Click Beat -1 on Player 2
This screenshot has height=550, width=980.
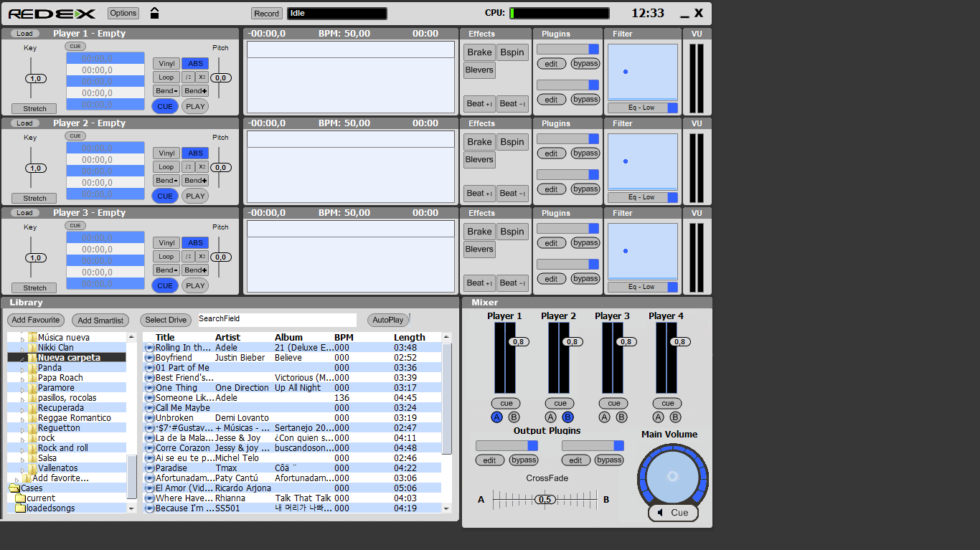pyautogui.click(x=512, y=193)
